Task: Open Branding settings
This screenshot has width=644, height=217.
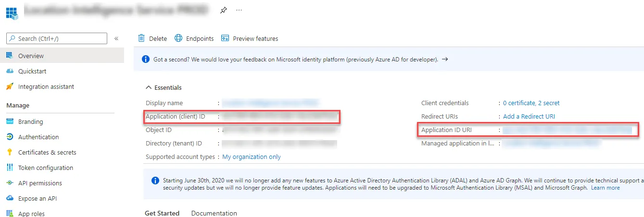Action: pos(30,121)
